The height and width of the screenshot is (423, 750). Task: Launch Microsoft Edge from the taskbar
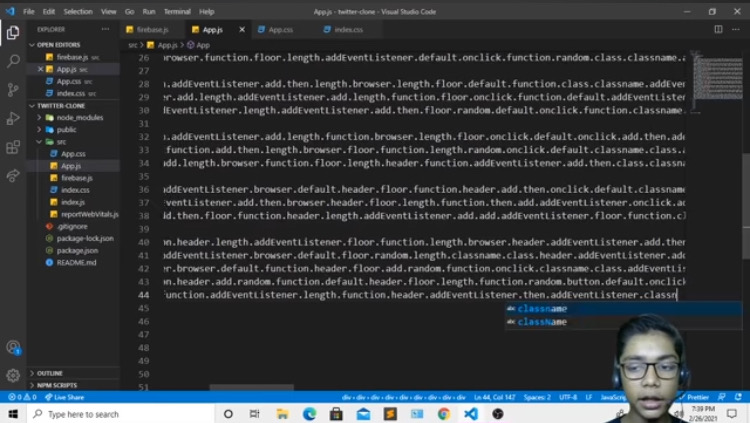(x=309, y=414)
